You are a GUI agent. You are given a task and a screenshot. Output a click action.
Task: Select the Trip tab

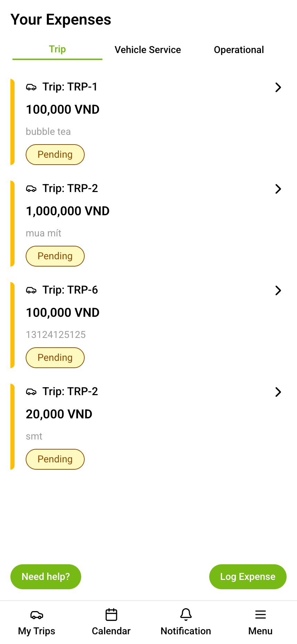click(57, 49)
